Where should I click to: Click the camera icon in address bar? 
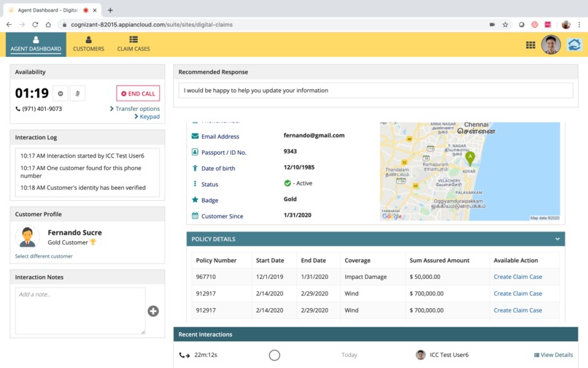pos(492,24)
